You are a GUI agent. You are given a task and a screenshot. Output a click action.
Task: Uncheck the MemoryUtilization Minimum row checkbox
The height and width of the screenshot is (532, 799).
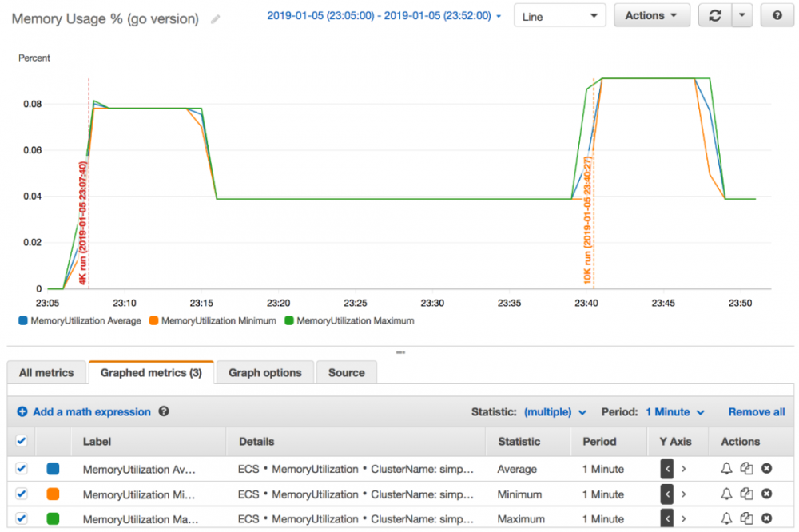click(22, 494)
